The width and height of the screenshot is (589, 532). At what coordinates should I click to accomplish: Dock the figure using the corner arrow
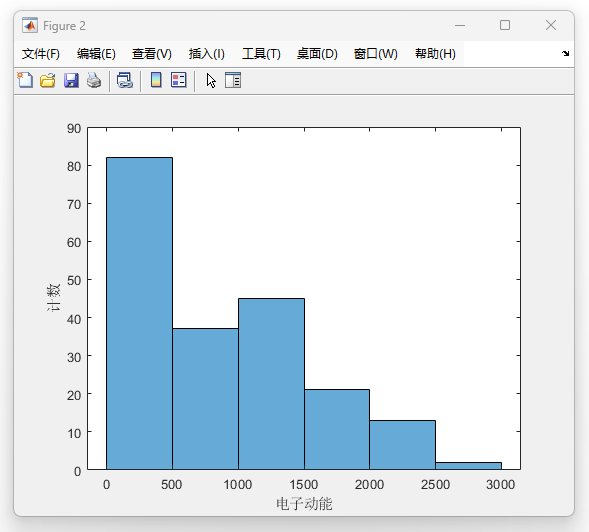(x=565, y=53)
